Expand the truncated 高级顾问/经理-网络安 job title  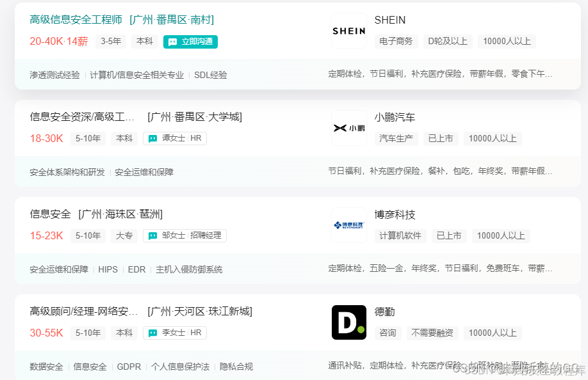click(x=83, y=312)
